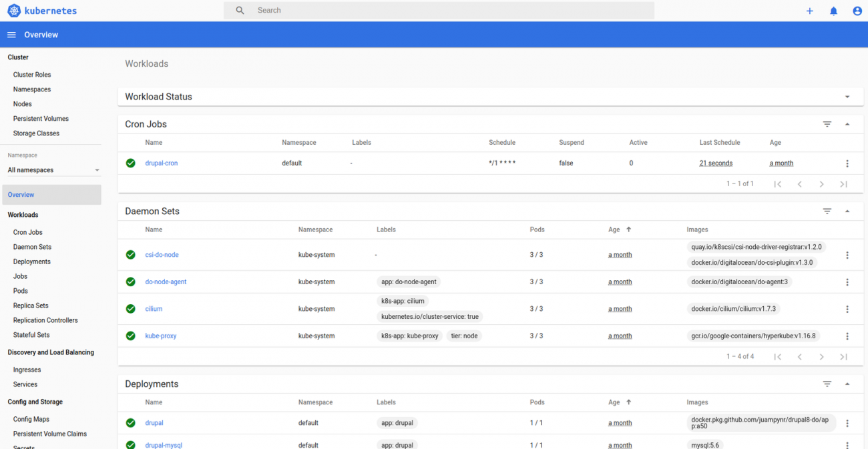868x449 pixels.
Task: Click green status icon for cilium
Action: click(131, 309)
